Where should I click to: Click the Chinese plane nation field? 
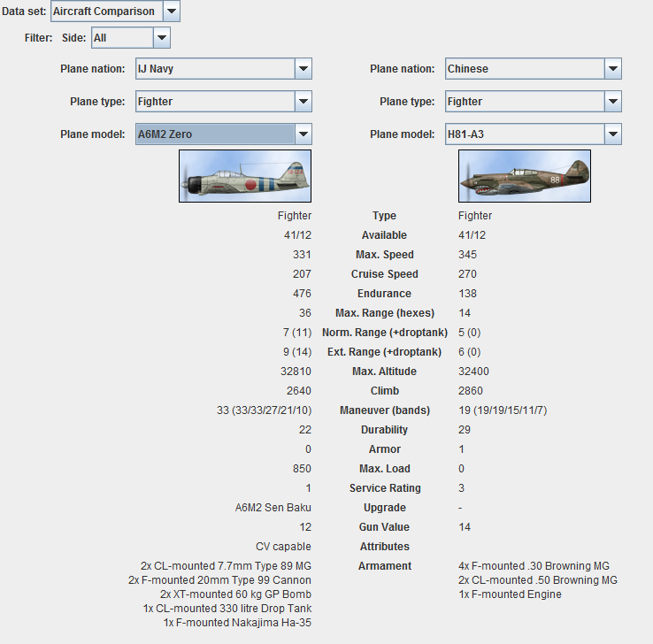(526, 69)
